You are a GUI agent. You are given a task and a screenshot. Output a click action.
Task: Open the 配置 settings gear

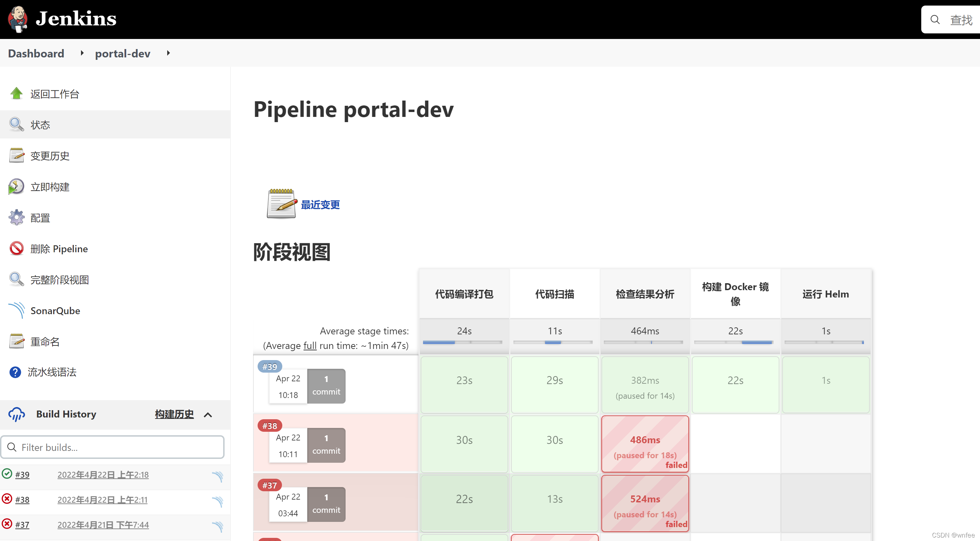(x=40, y=217)
